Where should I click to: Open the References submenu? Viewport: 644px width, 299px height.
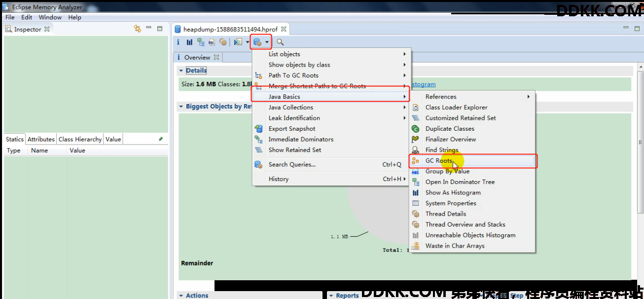(472, 97)
